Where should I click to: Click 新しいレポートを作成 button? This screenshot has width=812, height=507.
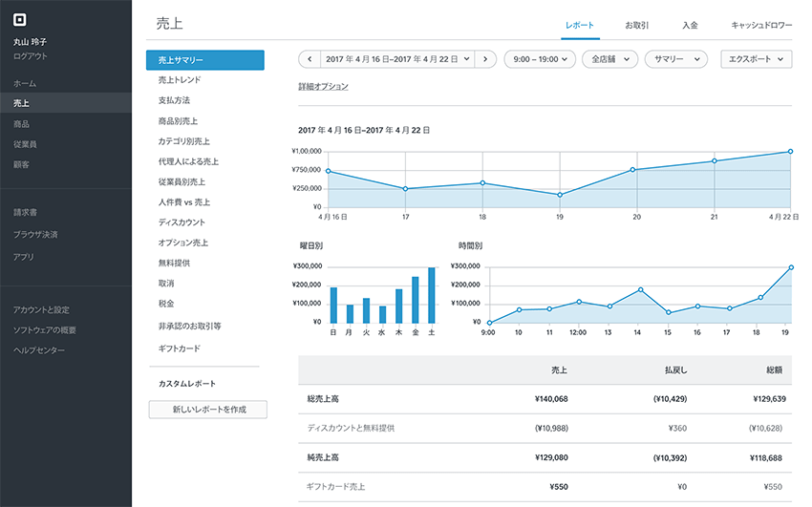click(x=207, y=410)
